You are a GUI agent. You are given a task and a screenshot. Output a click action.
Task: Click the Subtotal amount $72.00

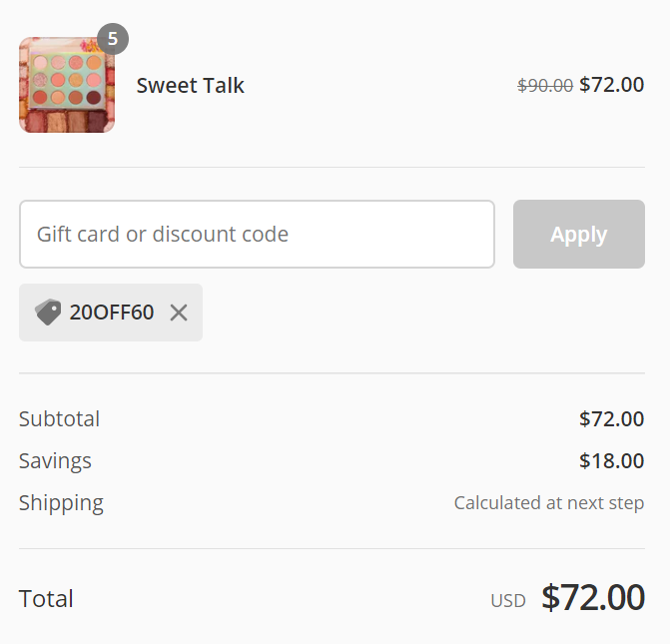(611, 418)
